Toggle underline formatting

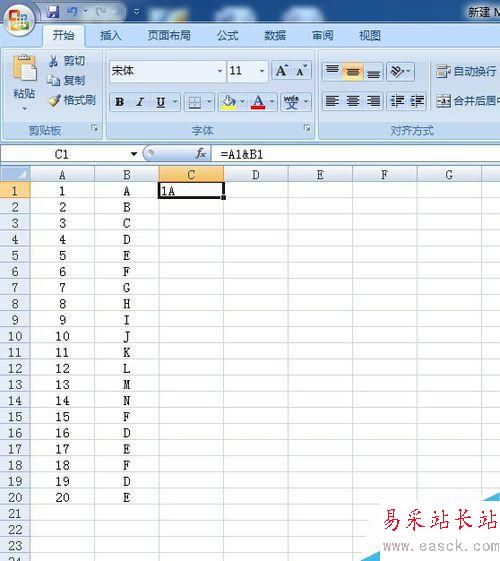pyautogui.click(x=161, y=102)
